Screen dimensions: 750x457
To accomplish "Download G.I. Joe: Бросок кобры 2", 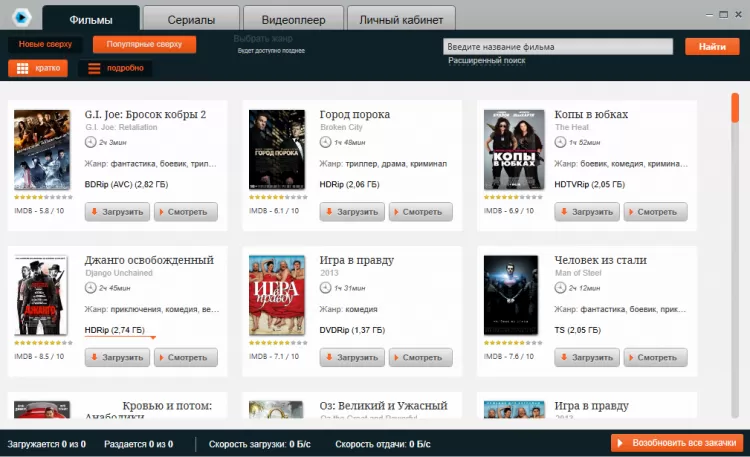I will [x=117, y=212].
